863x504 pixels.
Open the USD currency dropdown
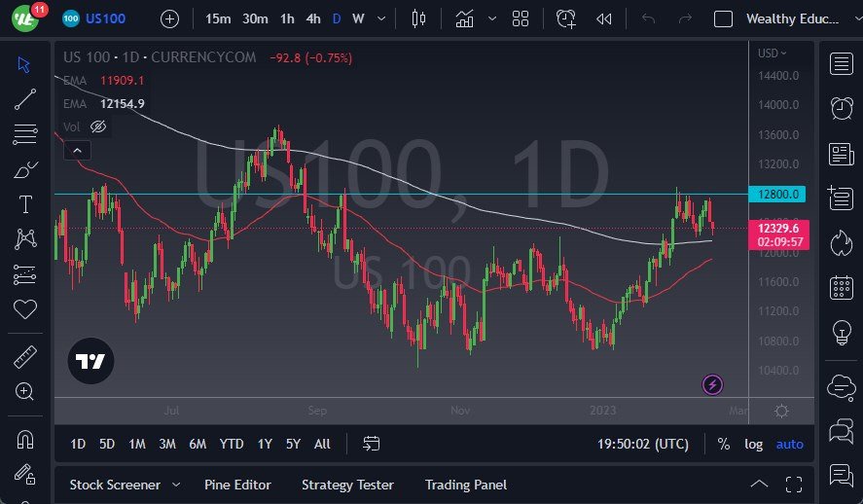pos(772,53)
